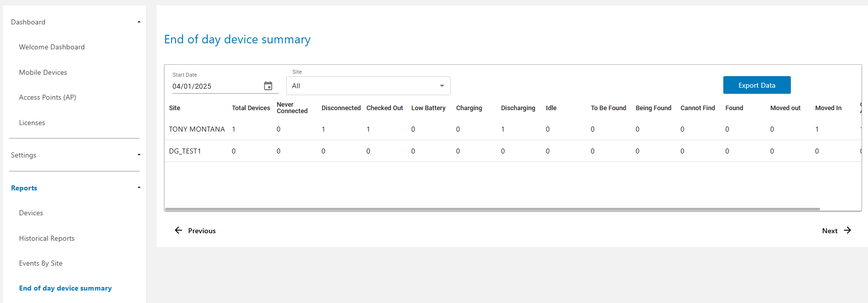The image size is (868, 303).
Task: Click the Next right arrow icon
Action: pyautogui.click(x=847, y=230)
